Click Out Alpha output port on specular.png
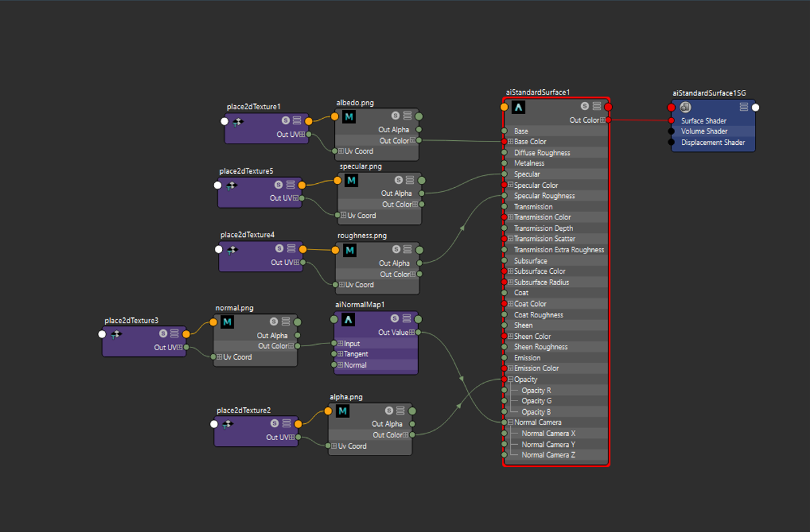 click(422, 193)
